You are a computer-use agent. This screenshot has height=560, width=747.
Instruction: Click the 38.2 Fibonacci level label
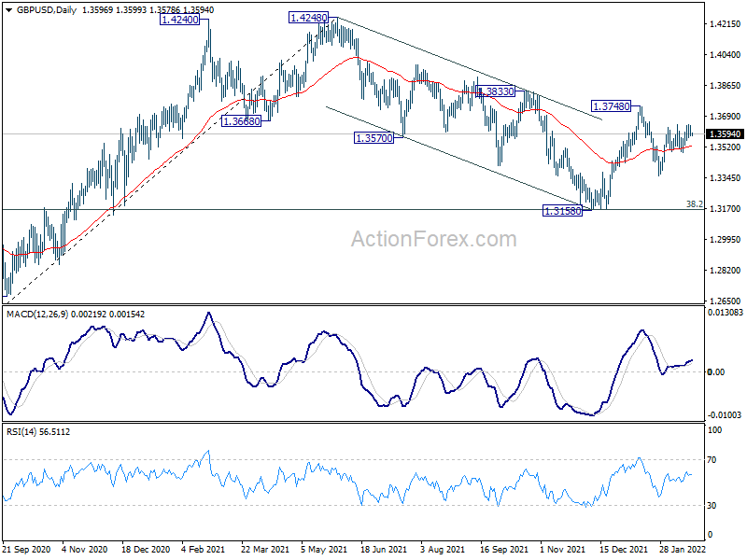click(x=694, y=203)
